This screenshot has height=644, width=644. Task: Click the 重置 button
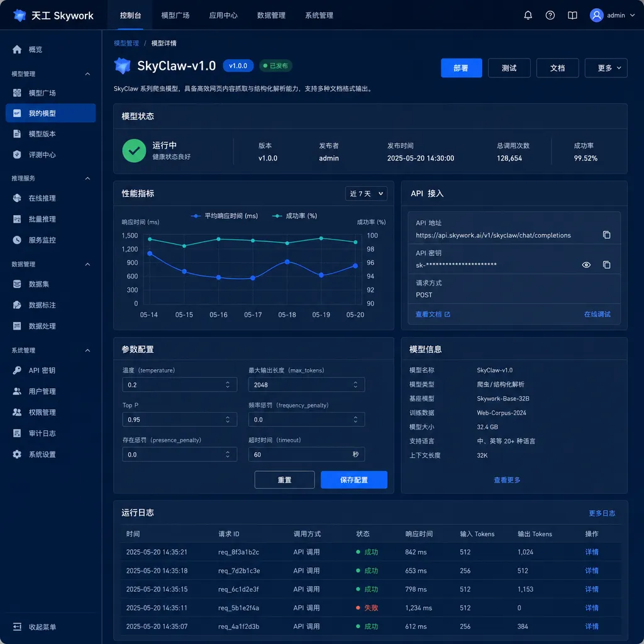click(284, 480)
